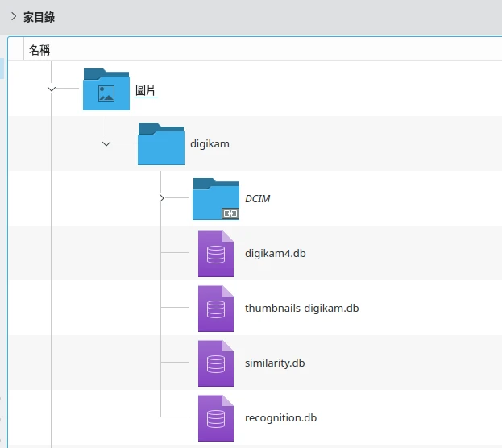The width and height of the screenshot is (502, 448).
Task: Click the 圖片 folder icon
Action: [x=106, y=89]
